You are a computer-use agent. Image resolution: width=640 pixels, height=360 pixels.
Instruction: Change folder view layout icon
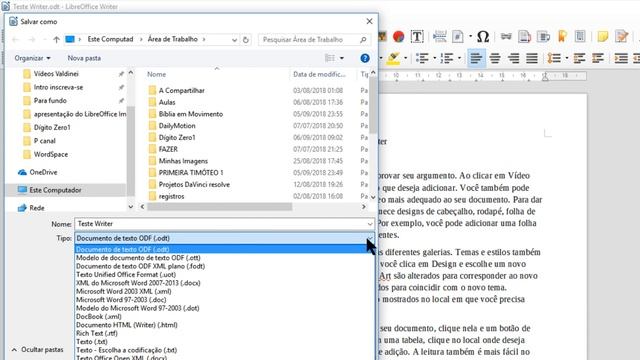(x=330, y=58)
